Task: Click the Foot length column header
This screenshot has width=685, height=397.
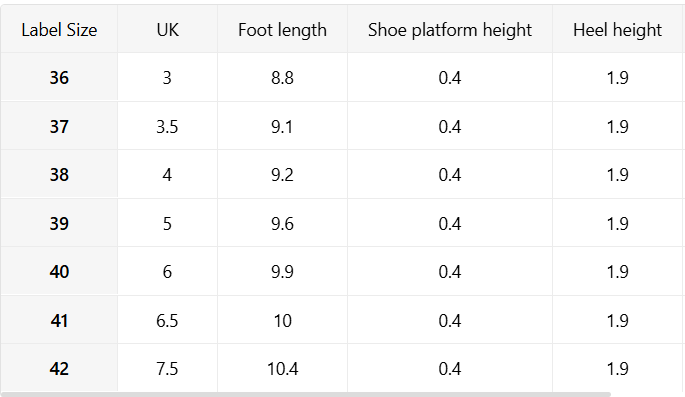Action: point(282,30)
